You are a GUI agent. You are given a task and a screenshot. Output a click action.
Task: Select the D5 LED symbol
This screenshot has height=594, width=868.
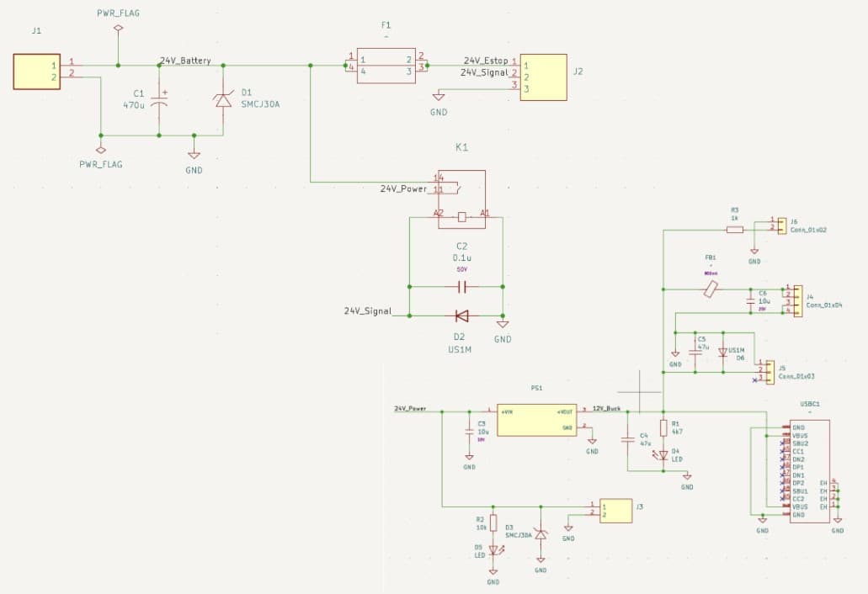click(x=494, y=551)
